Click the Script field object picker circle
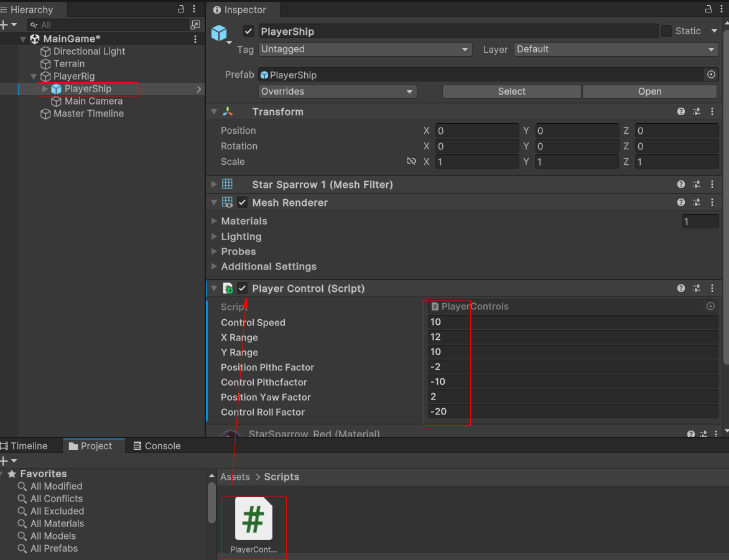This screenshot has height=560, width=729. pyautogui.click(x=710, y=306)
